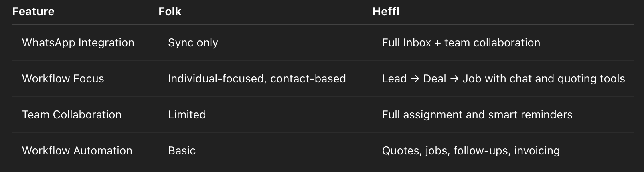Click the 'Limited' cell under Folk

[x=187, y=114]
